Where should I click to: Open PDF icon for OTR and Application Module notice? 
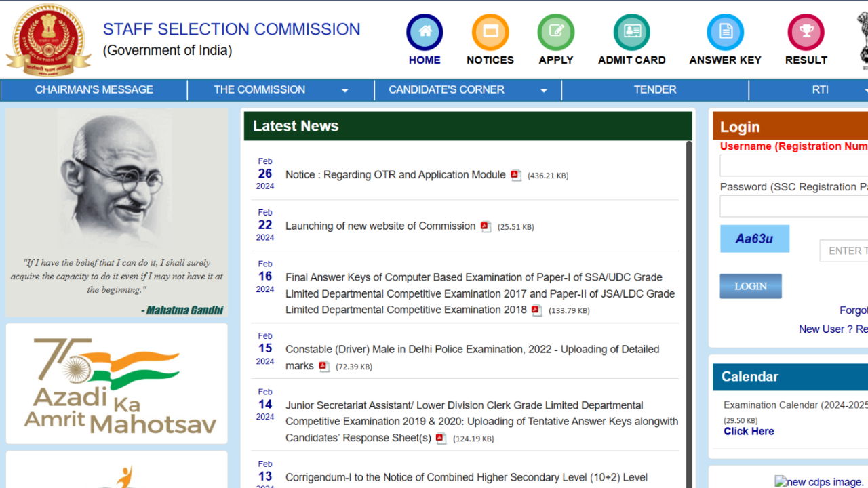pos(516,176)
